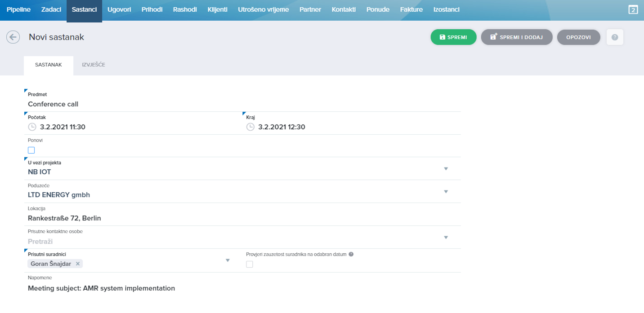Open the Klijenti section from the menu
This screenshot has width=644, height=313.
pos(218,9)
